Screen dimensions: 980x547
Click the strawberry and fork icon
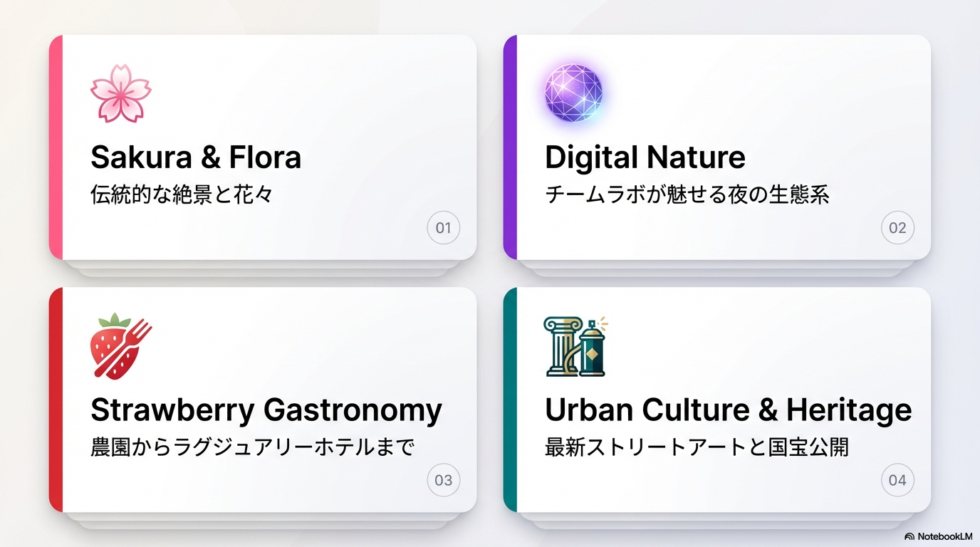coord(121,345)
